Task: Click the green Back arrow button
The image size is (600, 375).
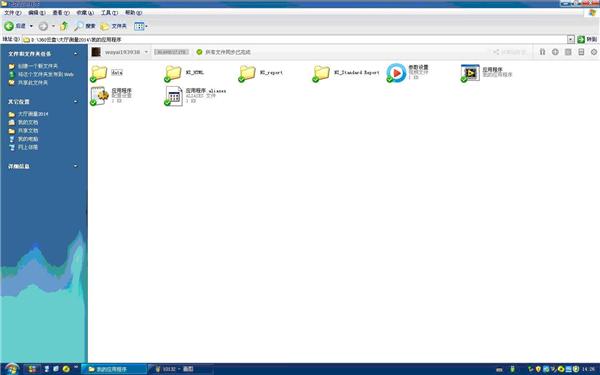Action: [x=9, y=26]
